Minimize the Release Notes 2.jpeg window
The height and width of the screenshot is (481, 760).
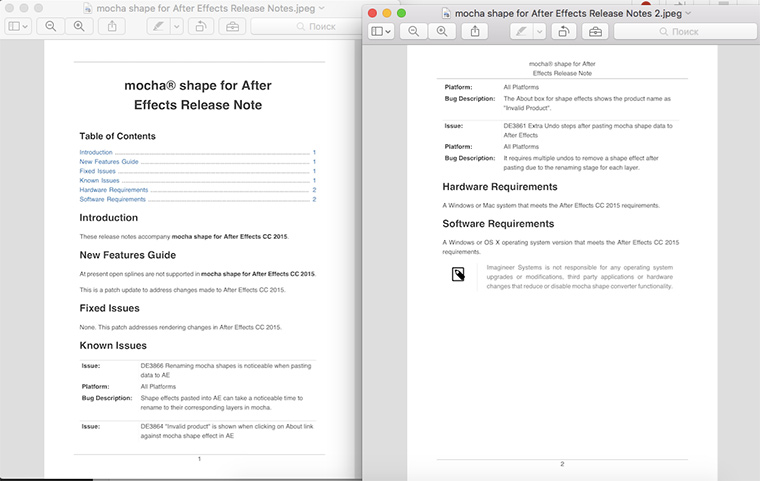click(x=387, y=13)
